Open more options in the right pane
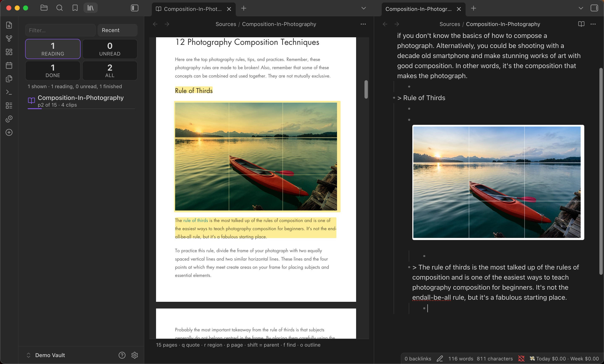Image resolution: width=604 pixels, height=364 pixels. pos(593,24)
